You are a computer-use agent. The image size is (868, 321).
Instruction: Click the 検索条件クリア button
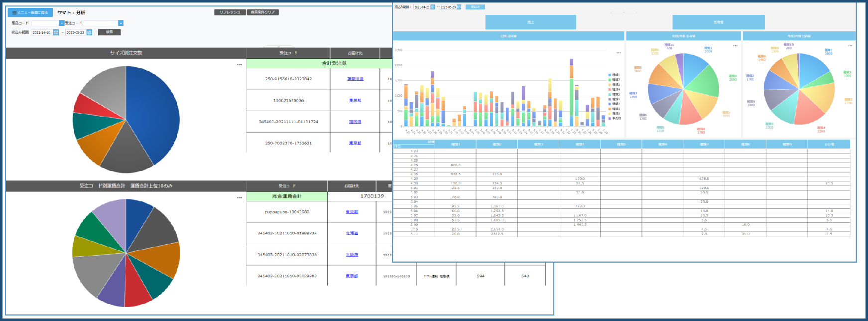point(263,12)
